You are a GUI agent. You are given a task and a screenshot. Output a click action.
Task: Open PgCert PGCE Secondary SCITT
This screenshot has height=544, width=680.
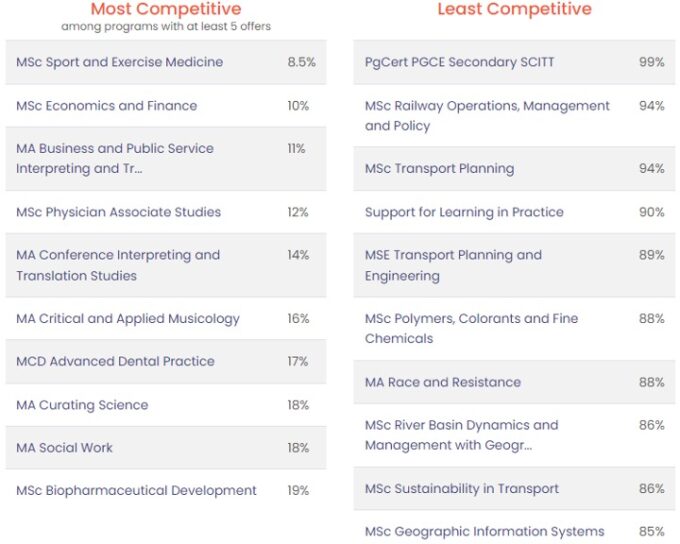(x=514, y=62)
